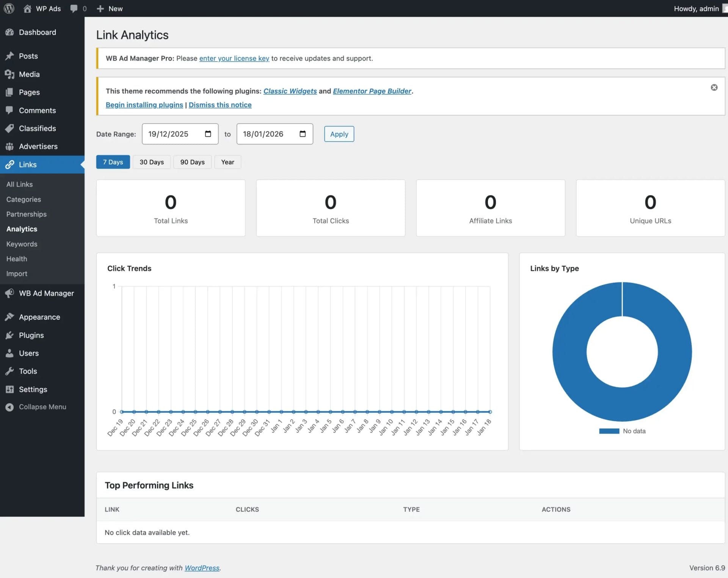Click Begin installing plugins link
728x578 pixels.
(144, 105)
